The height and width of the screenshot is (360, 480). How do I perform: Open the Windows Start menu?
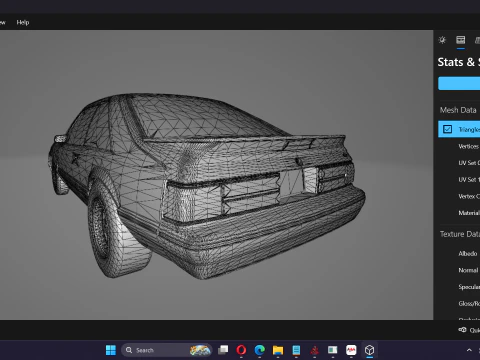pos(111,350)
